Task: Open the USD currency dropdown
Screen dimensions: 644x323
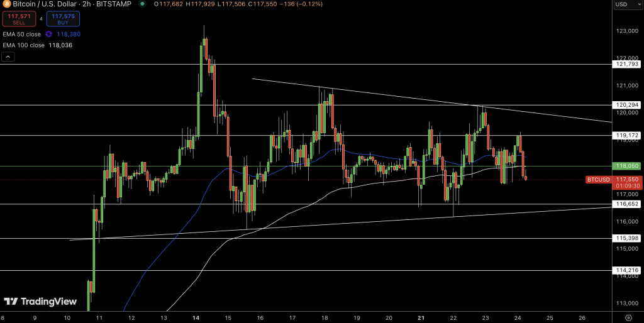Action: pos(628,4)
